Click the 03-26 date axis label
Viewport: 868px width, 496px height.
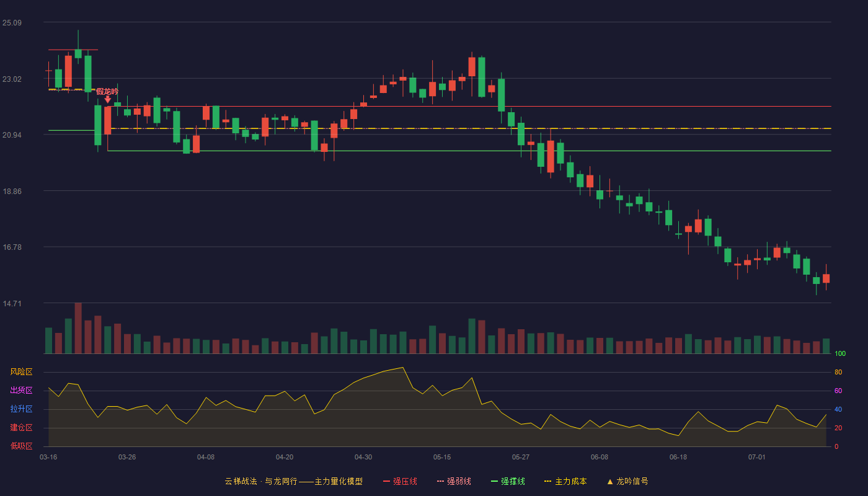pyautogui.click(x=127, y=457)
